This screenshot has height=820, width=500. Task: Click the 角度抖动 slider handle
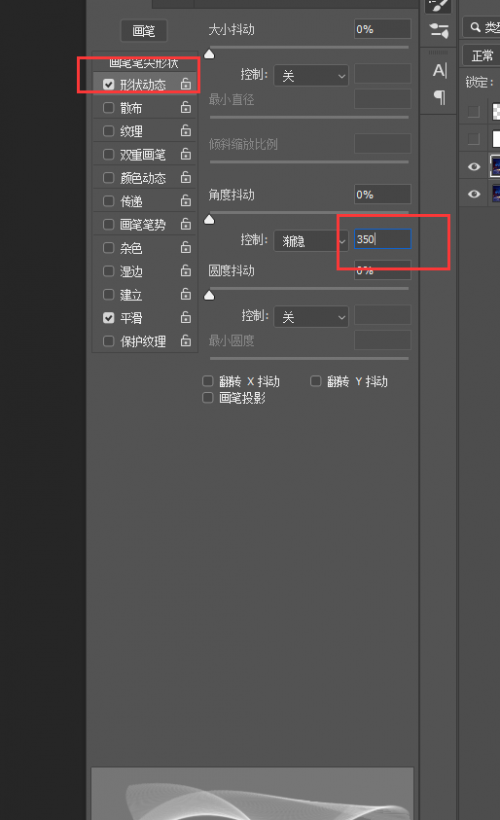[x=209, y=220]
